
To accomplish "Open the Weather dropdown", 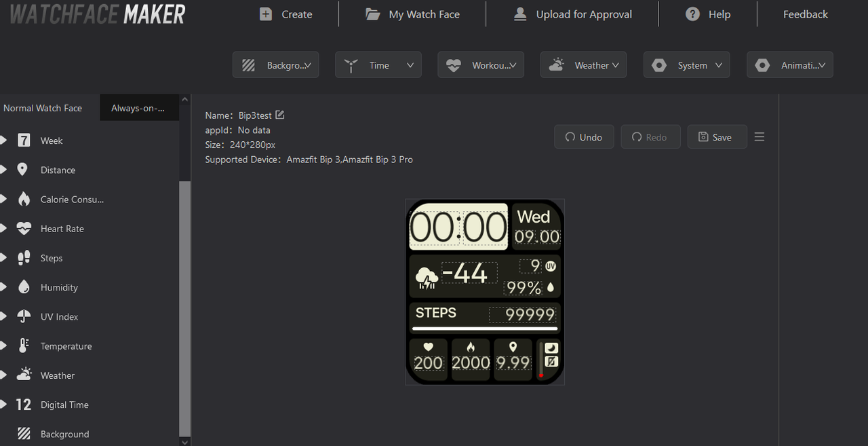I will pos(584,65).
